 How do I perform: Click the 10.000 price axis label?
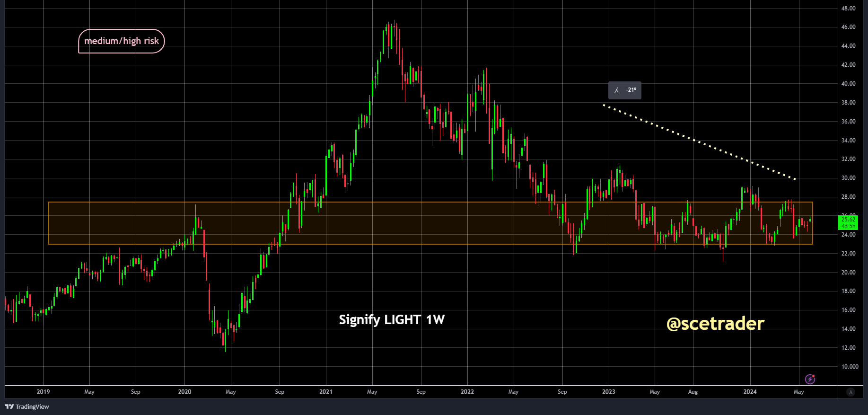[x=850, y=367]
